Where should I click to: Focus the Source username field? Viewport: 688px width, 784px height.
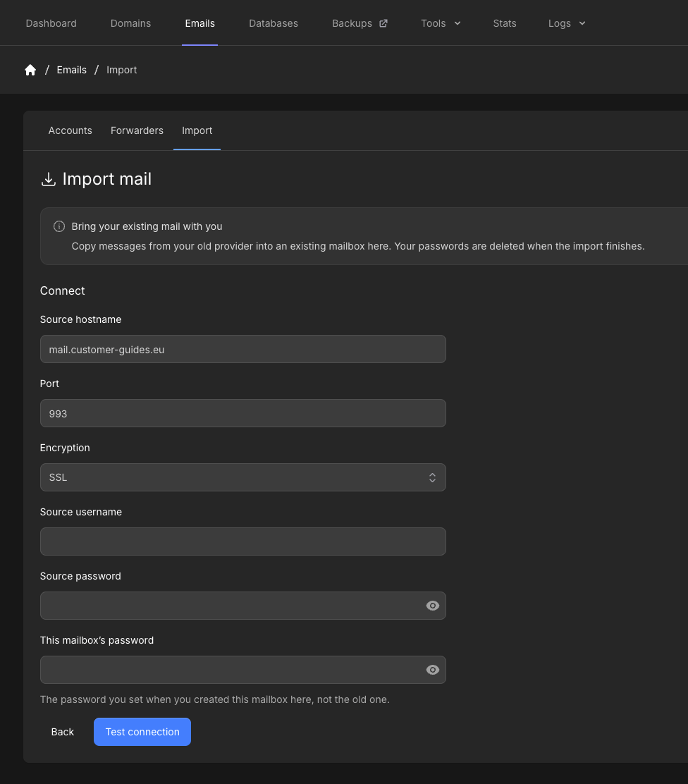click(243, 541)
